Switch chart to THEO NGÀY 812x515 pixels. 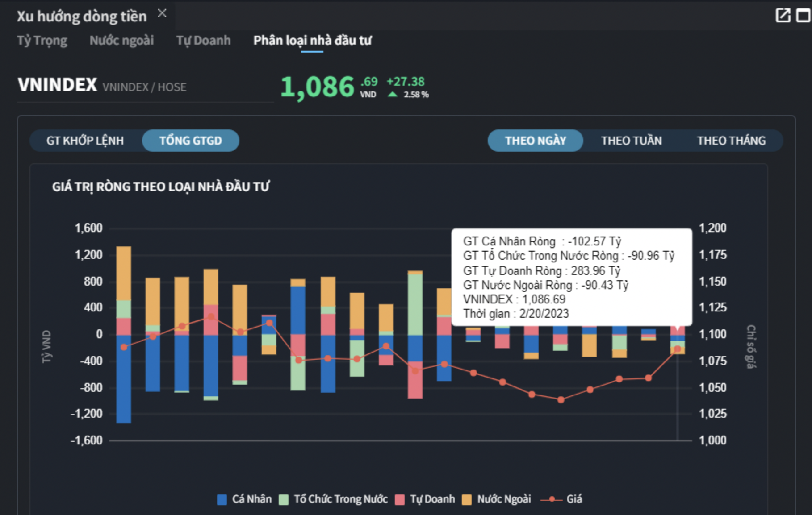coord(535,141)
